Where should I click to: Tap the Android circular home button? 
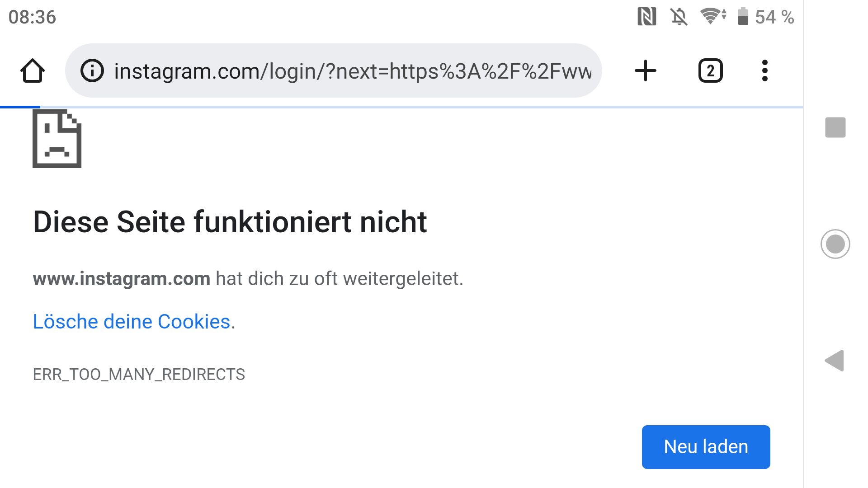point(835,244)
